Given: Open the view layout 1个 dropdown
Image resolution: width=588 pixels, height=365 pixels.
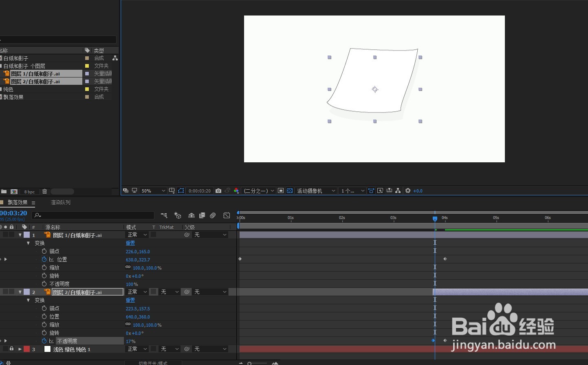Looking at the screenshot, I should point(352,191).
